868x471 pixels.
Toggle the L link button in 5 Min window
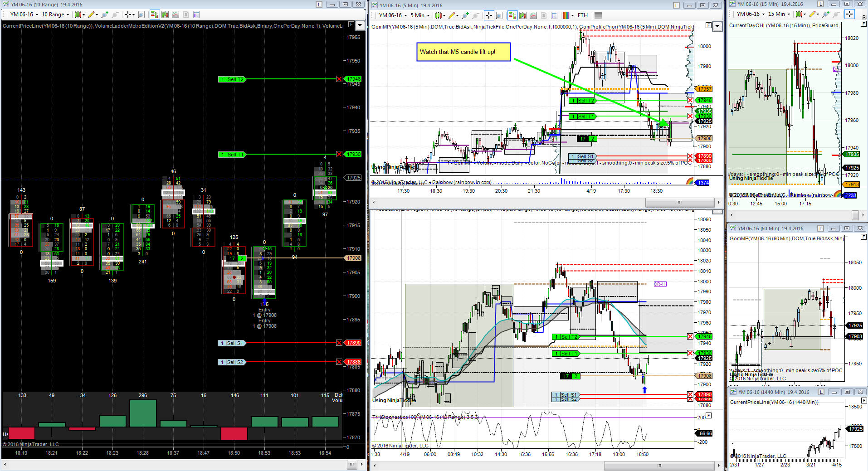(x=677, y=5)
